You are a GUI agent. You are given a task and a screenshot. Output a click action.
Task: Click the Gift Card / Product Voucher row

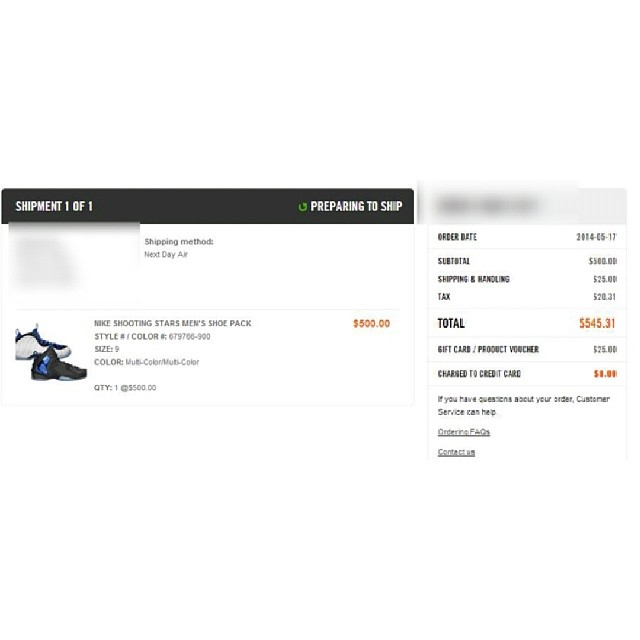pos(527,349)
